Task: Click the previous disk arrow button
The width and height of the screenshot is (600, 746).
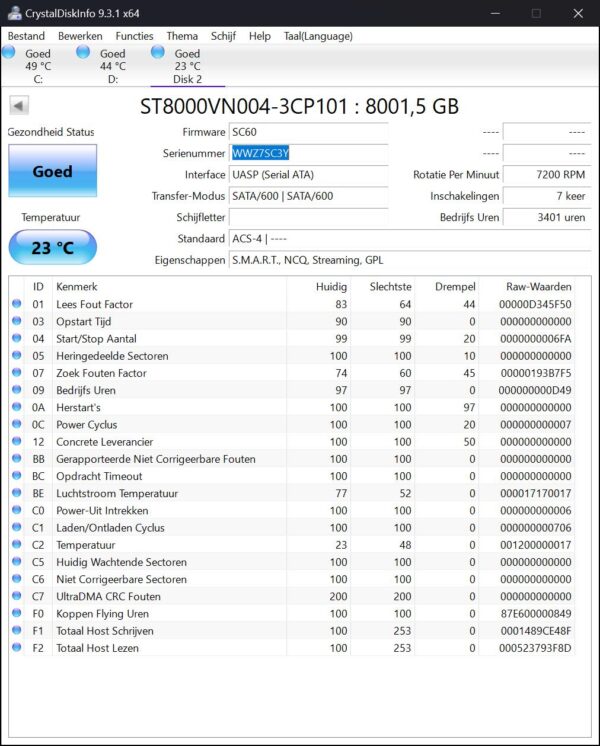Action: (19, 106)
